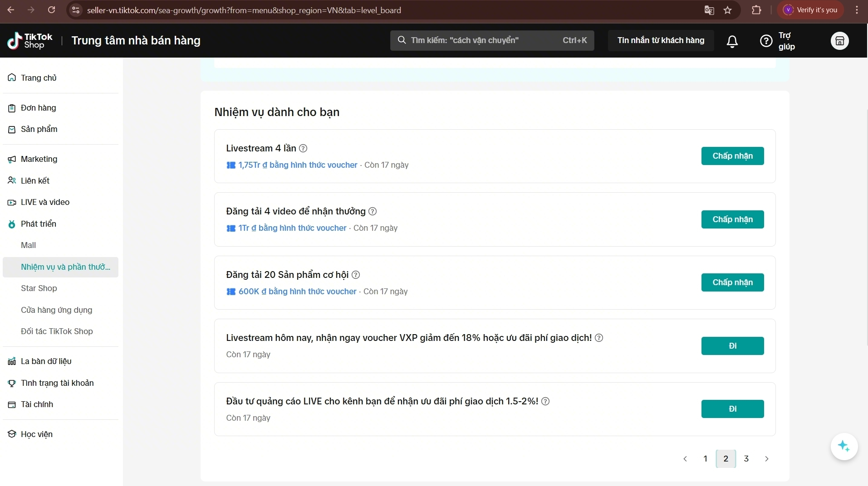Collapse Phát triển section

60,224
